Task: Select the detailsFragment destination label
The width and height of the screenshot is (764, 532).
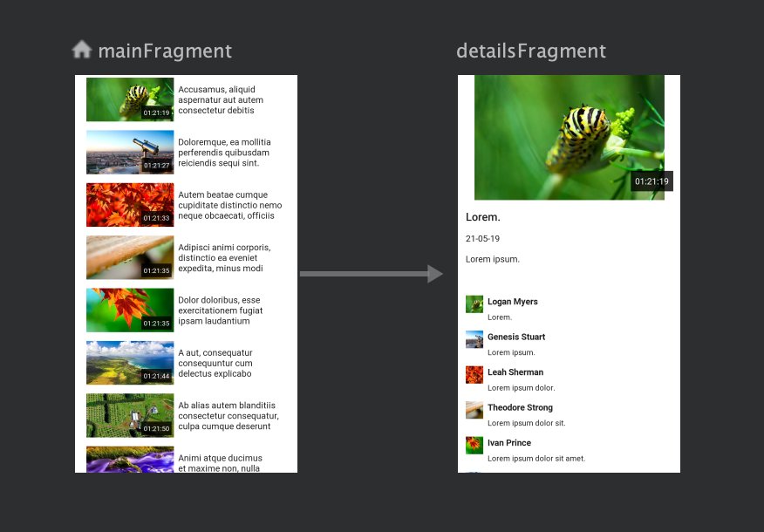Action: point(531,51)
